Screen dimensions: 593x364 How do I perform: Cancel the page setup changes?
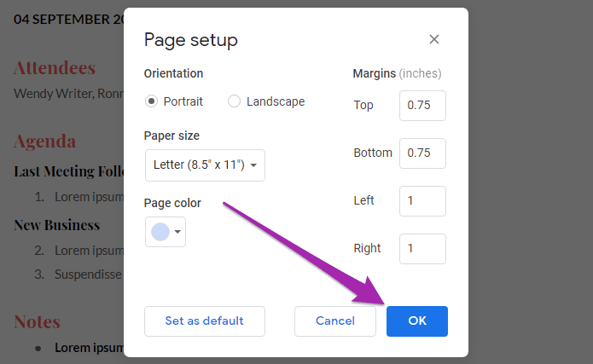335,321
